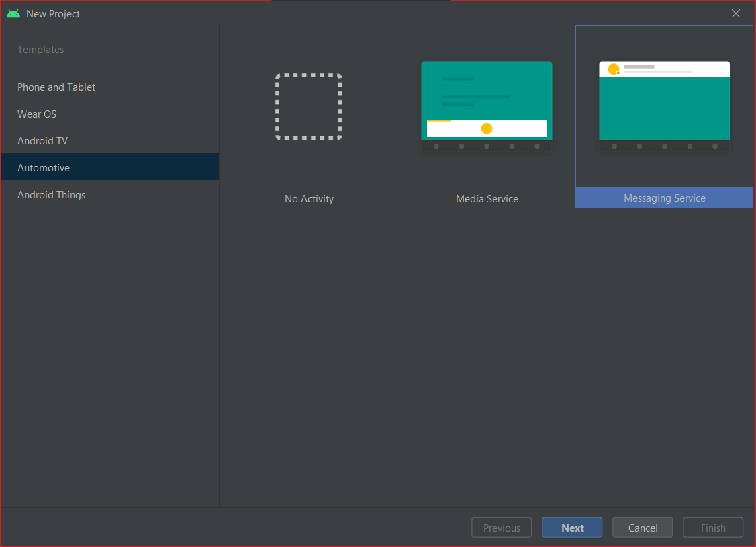
Task: Select the Messaging Service template preview
Action: coord(665,107)
